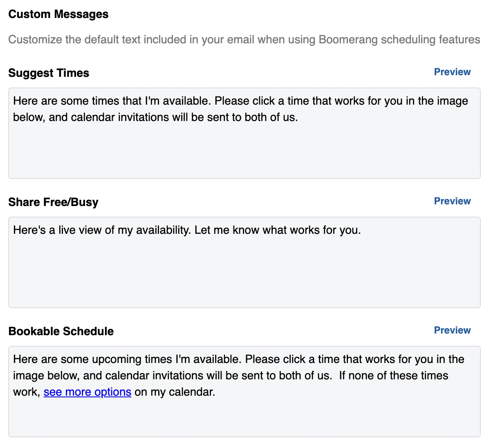Place cursor after 'both of us.' in Suggest Times
The width and height of the screenshot is (489, 448).
pyautogui.click(x=298, y=117)
